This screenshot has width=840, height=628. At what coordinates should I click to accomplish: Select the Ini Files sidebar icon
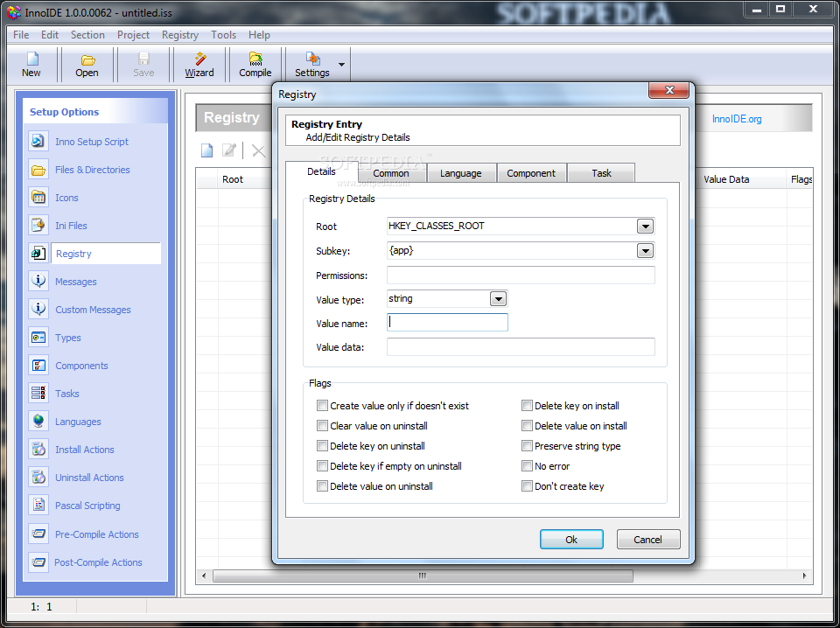pyautogui.click(x=38, y=226)
